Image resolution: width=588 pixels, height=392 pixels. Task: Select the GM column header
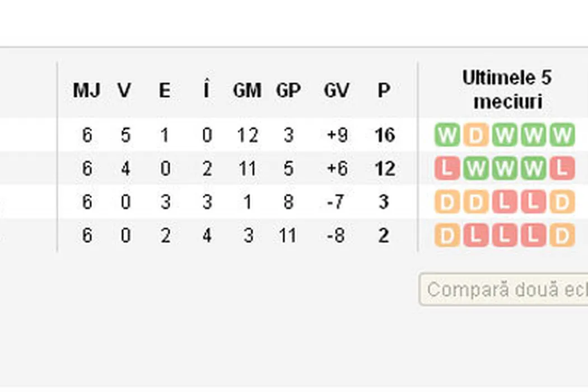[x=247, y=90]
